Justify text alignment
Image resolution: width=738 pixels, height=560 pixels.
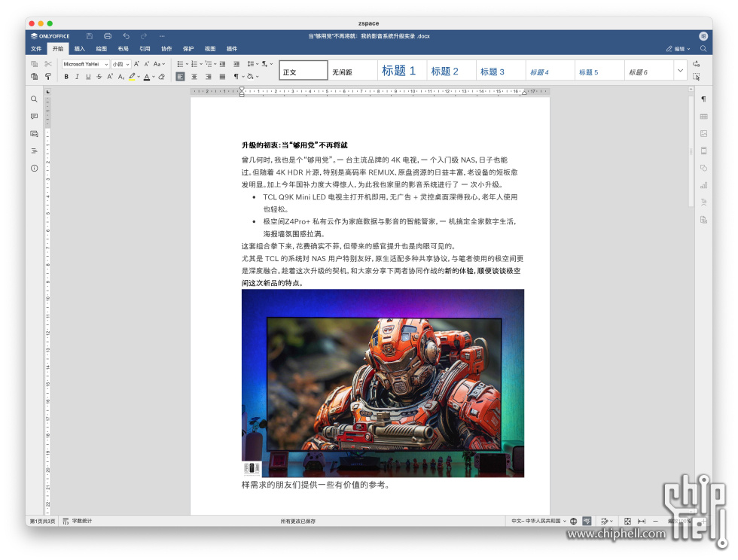222,76
